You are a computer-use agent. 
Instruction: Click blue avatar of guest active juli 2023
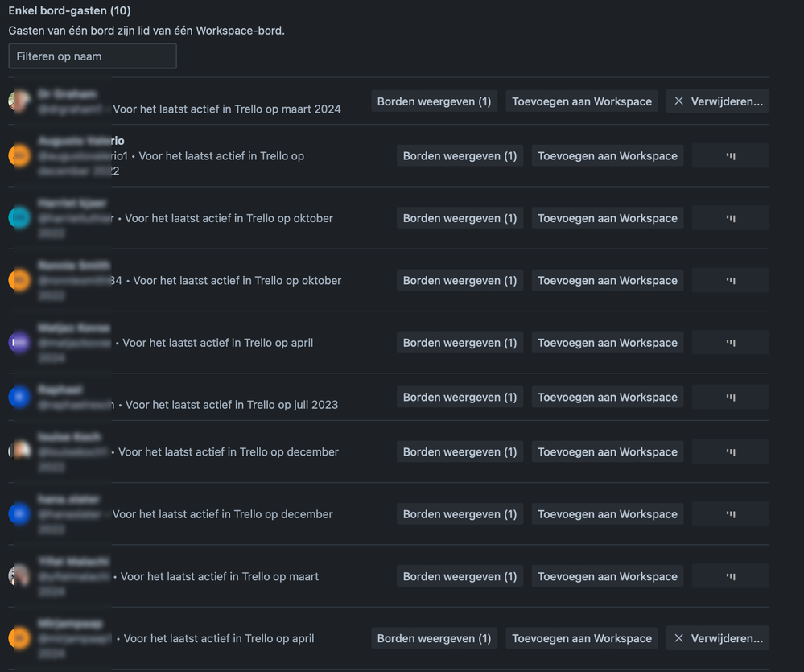pyautogui.click(x=19, y=398)
